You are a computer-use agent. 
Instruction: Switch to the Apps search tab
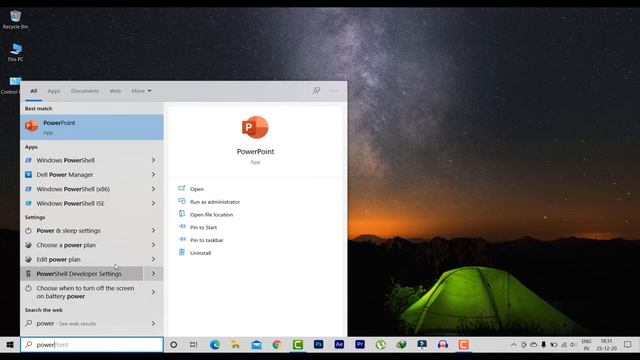click(54, 91)
